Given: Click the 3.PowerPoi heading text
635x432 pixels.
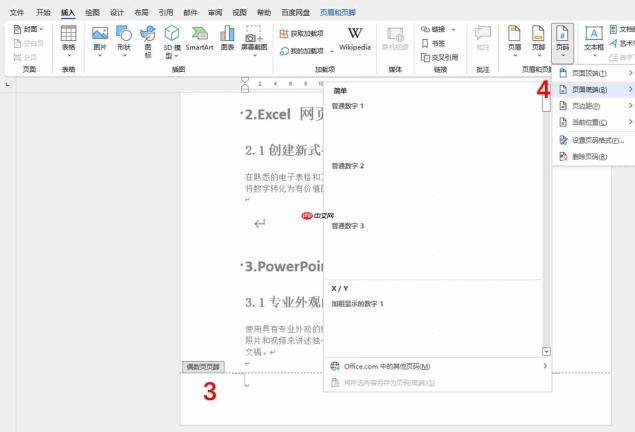Looking at the screenshot, I should 284,266.
